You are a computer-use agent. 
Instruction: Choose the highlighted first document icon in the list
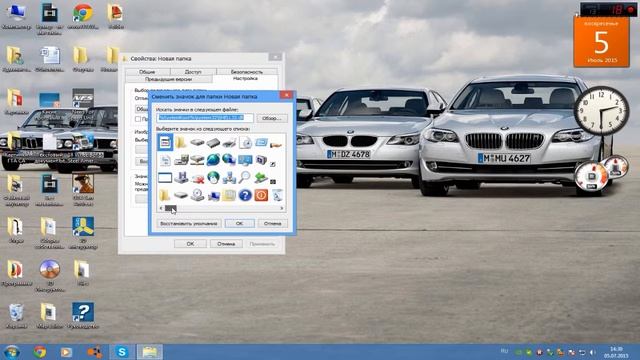point(165,142)
